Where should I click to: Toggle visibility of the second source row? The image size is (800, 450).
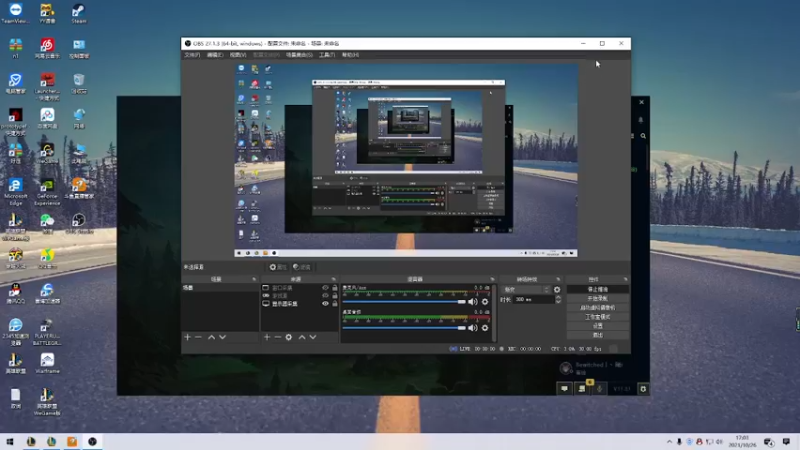pos(325,295)
